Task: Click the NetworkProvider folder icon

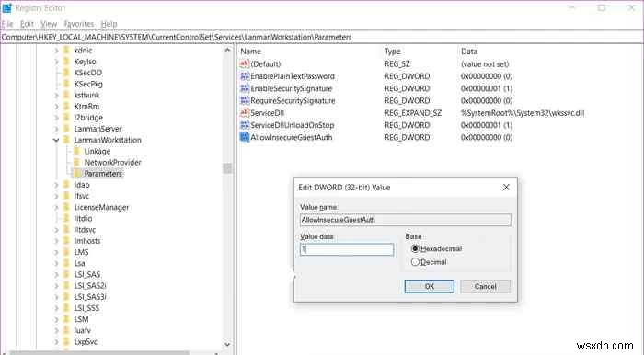Action: pyautogui.click(x=76, y=163)
